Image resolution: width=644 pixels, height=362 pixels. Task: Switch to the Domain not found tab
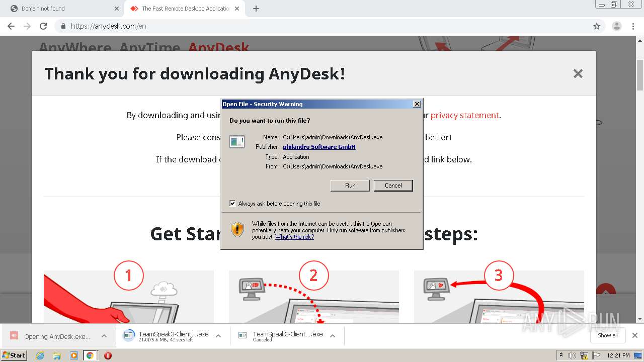click(63, 9)
